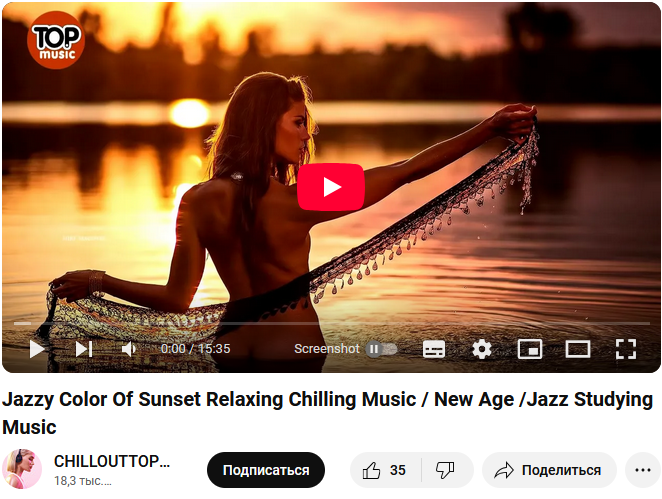Like the video with thumbs up
The width and height of the screenshot is (662, 499).
coord(385,470)
